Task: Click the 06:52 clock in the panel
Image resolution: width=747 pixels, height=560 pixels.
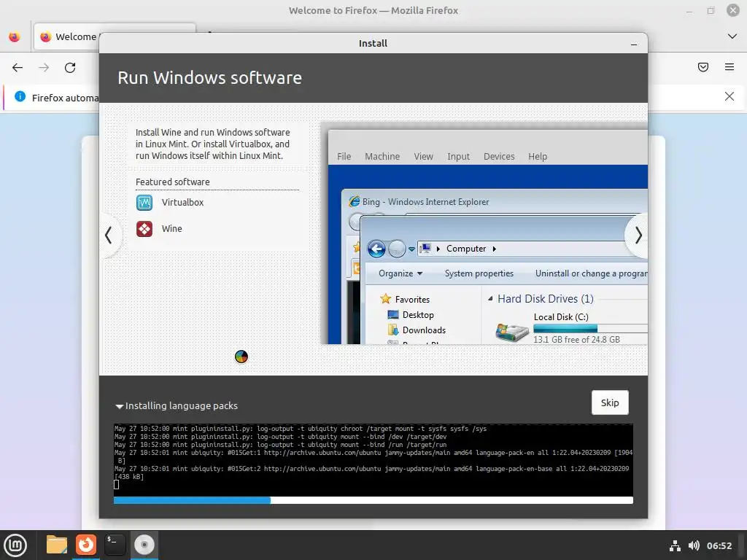Action: click(x=719, y=545)
